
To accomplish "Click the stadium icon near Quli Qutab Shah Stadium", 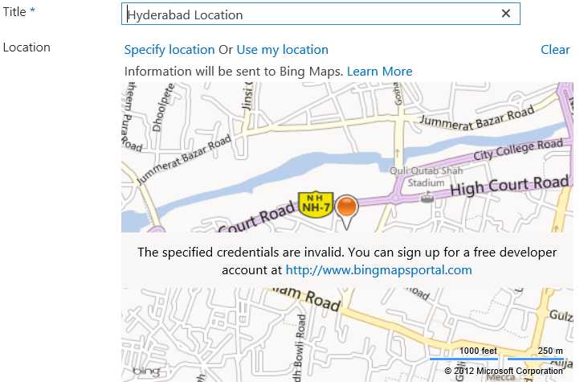I will [x=427, y=197].
